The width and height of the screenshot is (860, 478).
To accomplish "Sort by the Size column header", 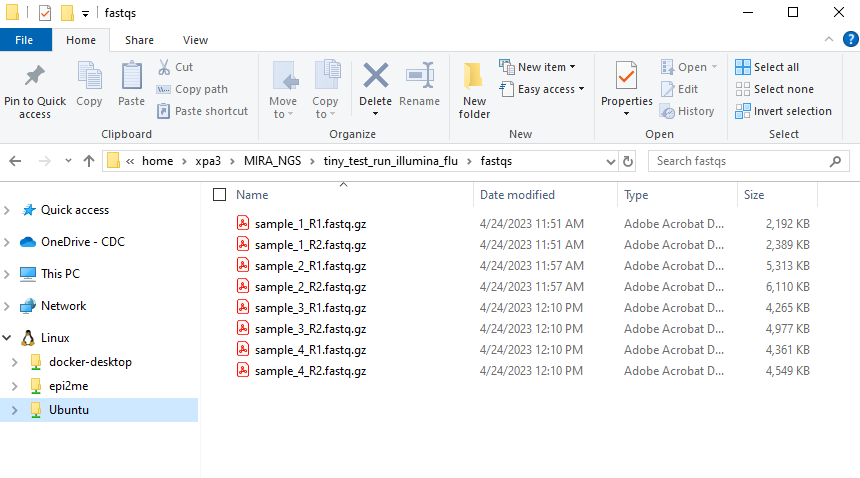I will 754,195.
